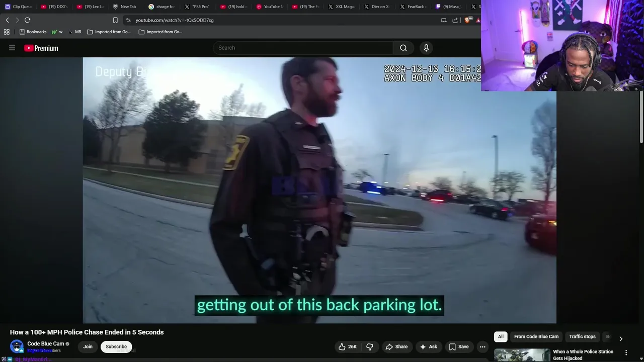Dislike the video
The height and width of the screenshot is (362, 644).
click(370, 347)
